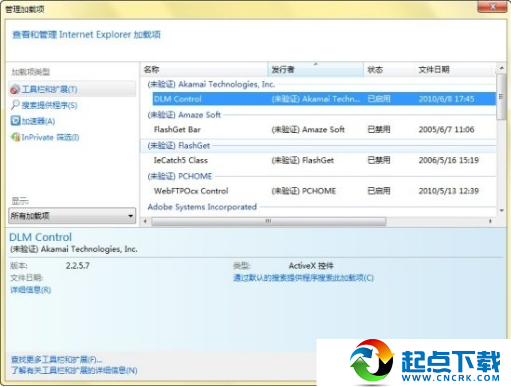Click the list's scroll down arrow

(x=502, y=211)
